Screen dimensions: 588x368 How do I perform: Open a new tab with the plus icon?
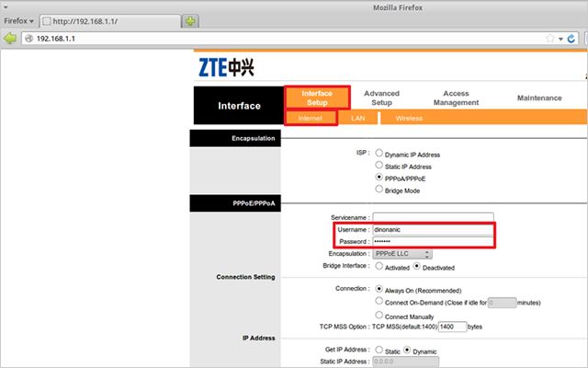pos(190,20)
